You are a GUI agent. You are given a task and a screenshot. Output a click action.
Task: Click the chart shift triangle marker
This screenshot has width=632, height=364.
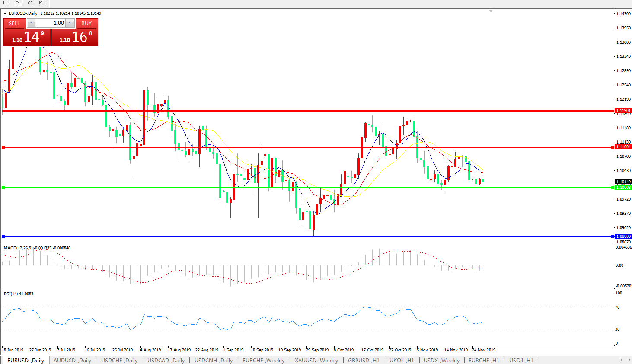pos(491,11)
